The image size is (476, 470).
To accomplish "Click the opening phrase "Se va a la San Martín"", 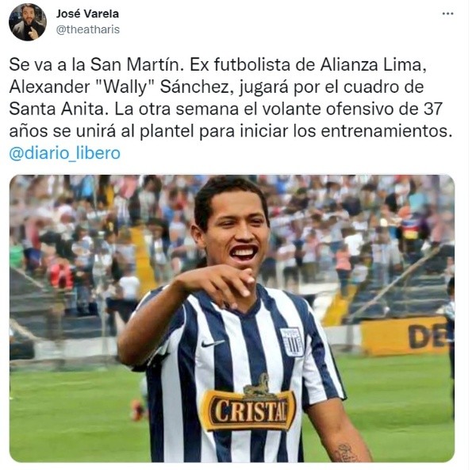I will (x=94, y=65).
